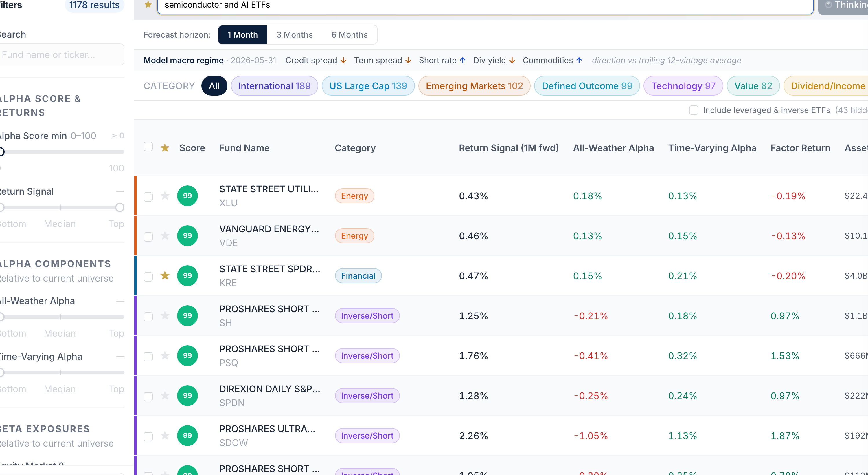
Task: Filter by Emerging Markets 102 category
Action: point(474,86)
